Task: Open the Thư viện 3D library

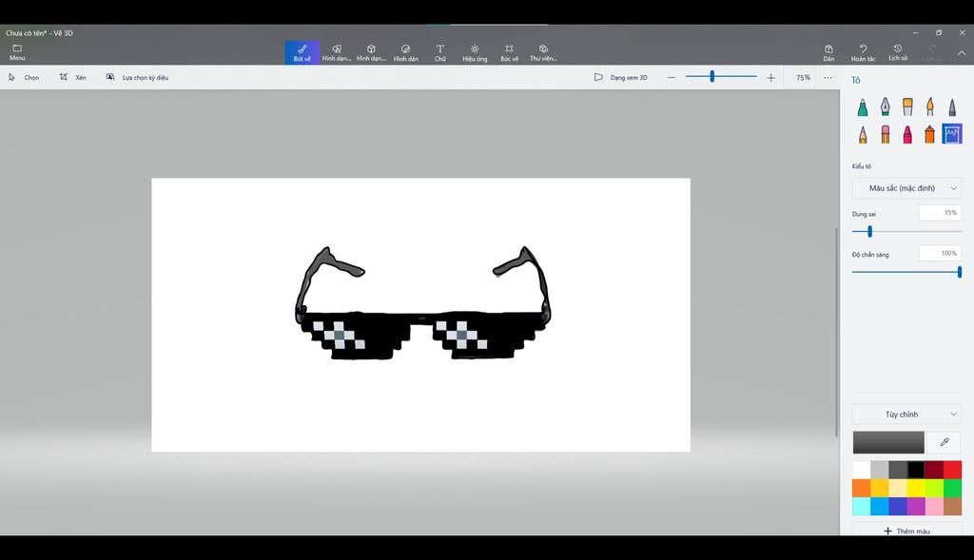Action: (x=543, y=53)
